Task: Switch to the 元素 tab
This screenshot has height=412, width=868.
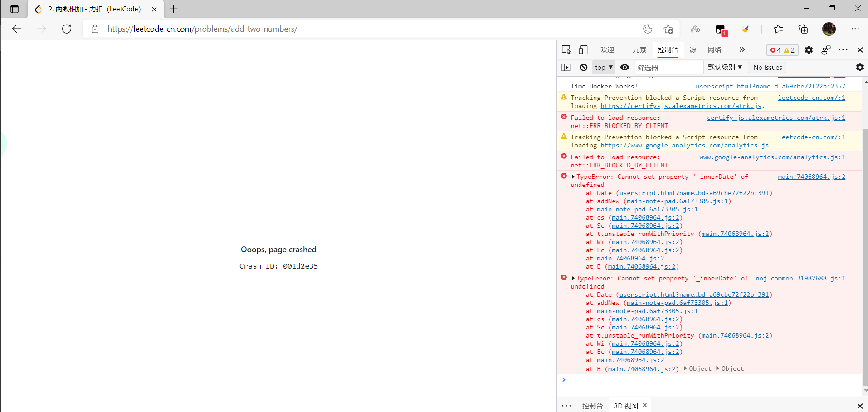Action: [639, 50]
